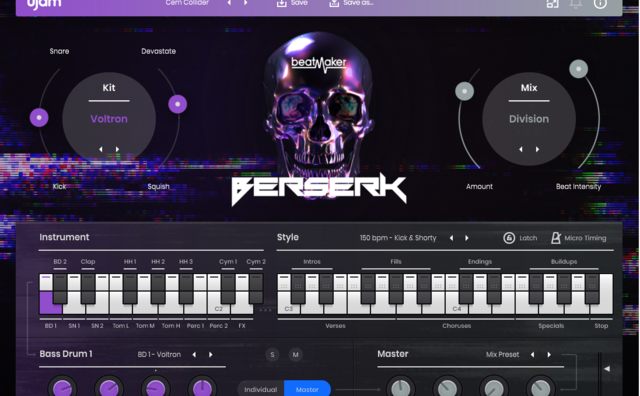The image size is (640, 396).
Task: Click the Intros style section label
Action: 312,261
